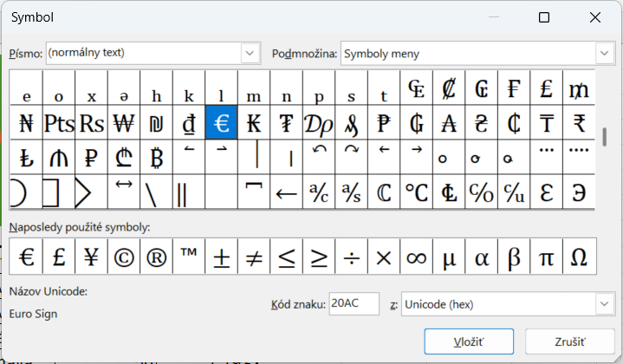Select the Won sign symbol
Screen dimensions: 623x364
(x=124, y=122)
